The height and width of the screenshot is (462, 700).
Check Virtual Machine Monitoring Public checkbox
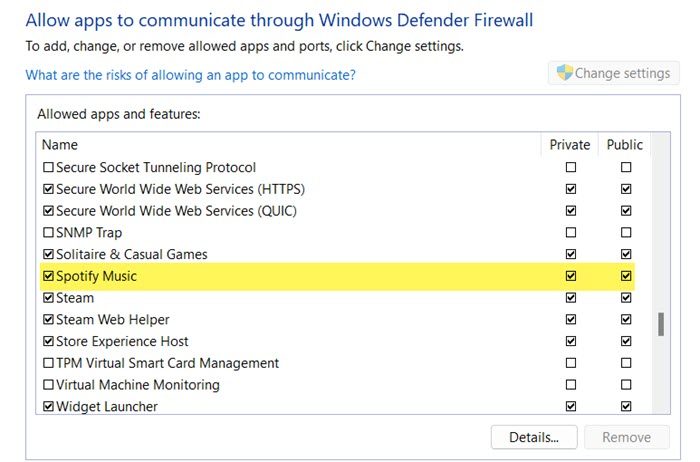626,385
